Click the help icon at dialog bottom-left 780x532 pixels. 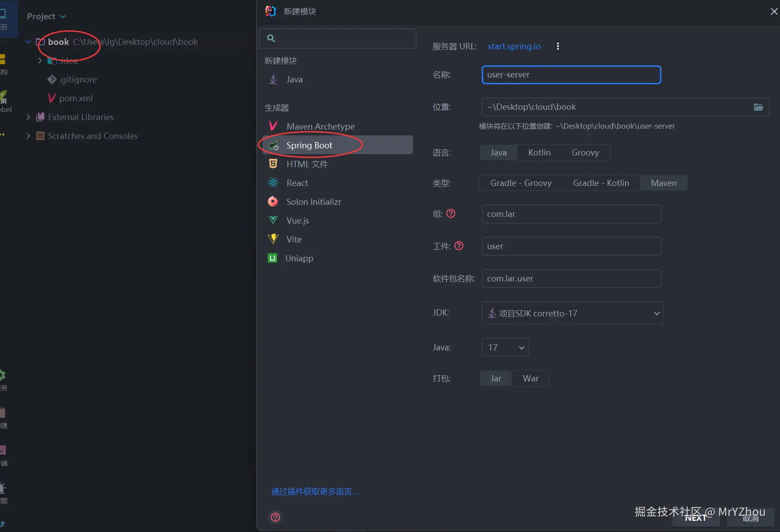point(275,517)
